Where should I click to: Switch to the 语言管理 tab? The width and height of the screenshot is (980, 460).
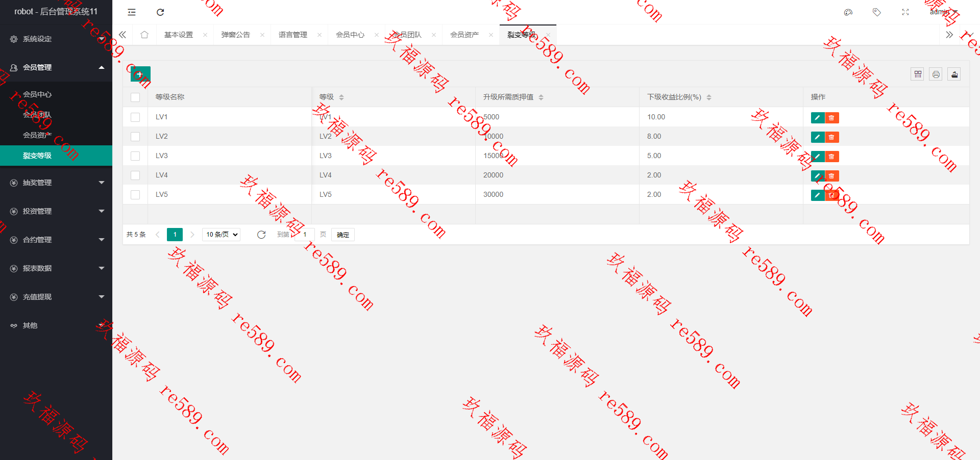click(x=293, y=35)
